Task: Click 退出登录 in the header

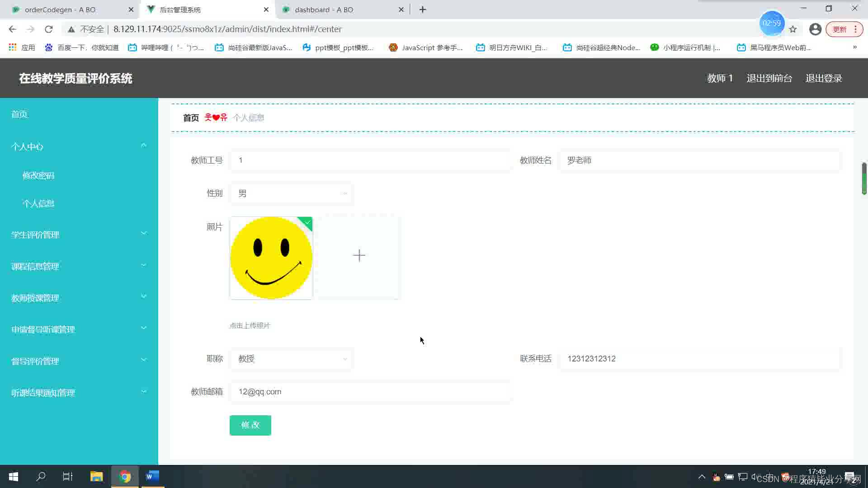Action: (824, 78)
